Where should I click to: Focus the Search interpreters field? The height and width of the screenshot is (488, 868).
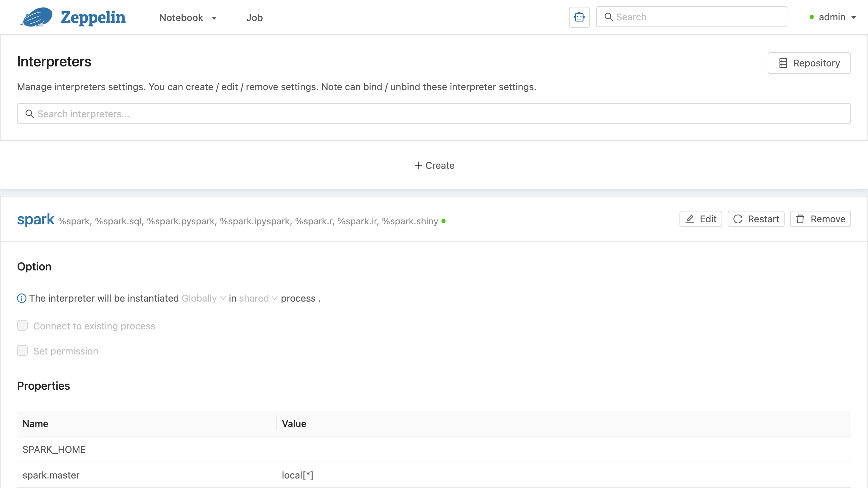coord(434,114)
